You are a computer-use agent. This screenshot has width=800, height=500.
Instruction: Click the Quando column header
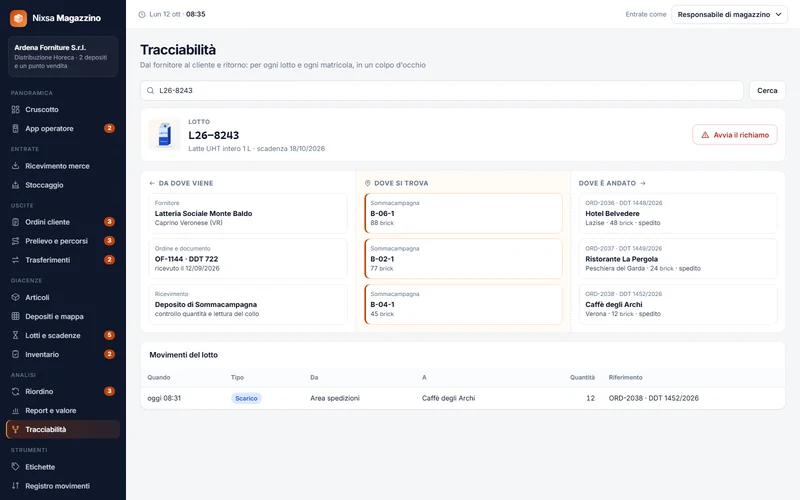[159, 378]
